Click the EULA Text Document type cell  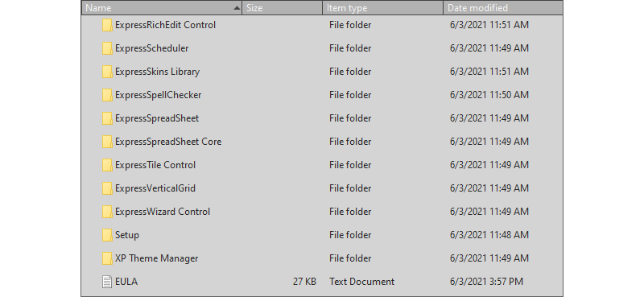[x=361, y=282]
